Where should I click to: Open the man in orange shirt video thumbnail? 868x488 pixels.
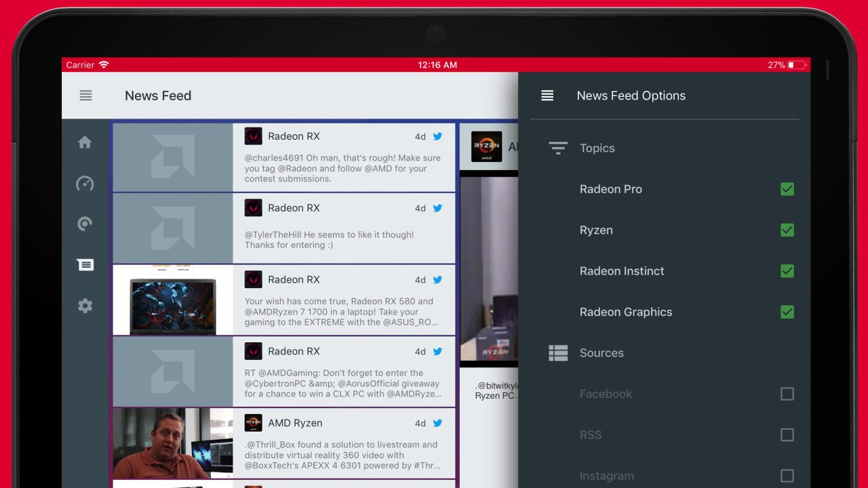173,443
